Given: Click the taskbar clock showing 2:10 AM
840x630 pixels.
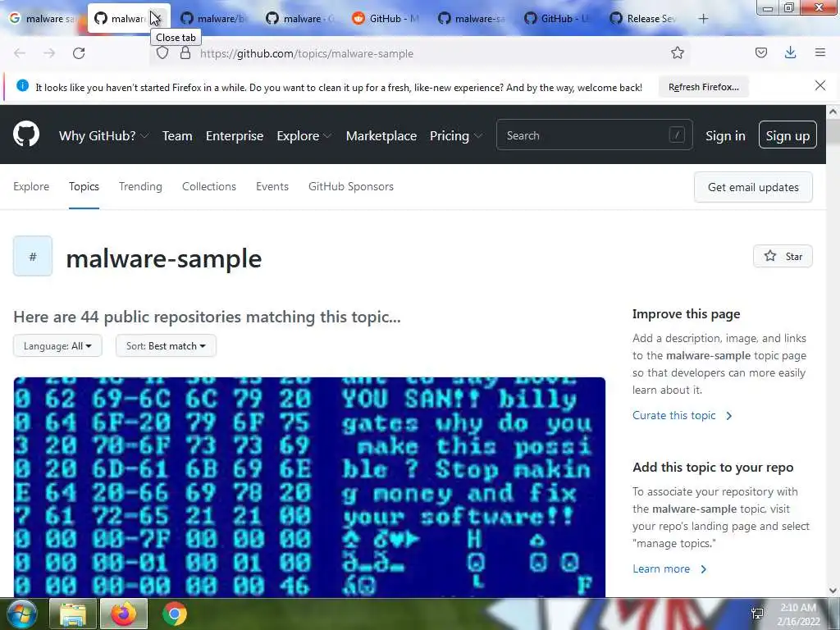Looking at the screenshot, I should [798, 614].
